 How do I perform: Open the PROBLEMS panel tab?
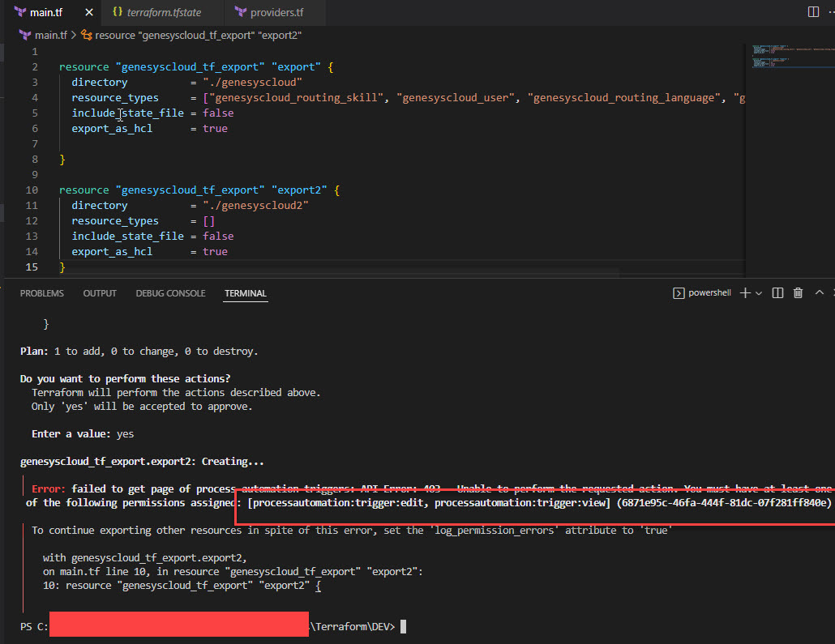pos(42,293)
